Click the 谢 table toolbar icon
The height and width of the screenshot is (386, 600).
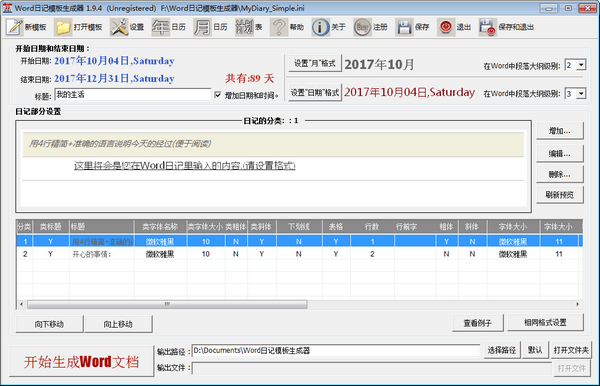point(244,27)
